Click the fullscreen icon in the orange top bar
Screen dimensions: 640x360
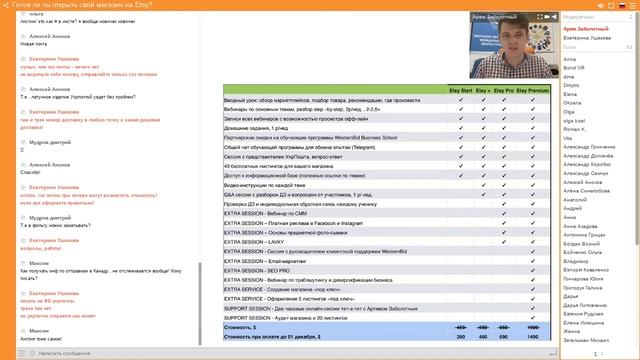pos(611,5)
